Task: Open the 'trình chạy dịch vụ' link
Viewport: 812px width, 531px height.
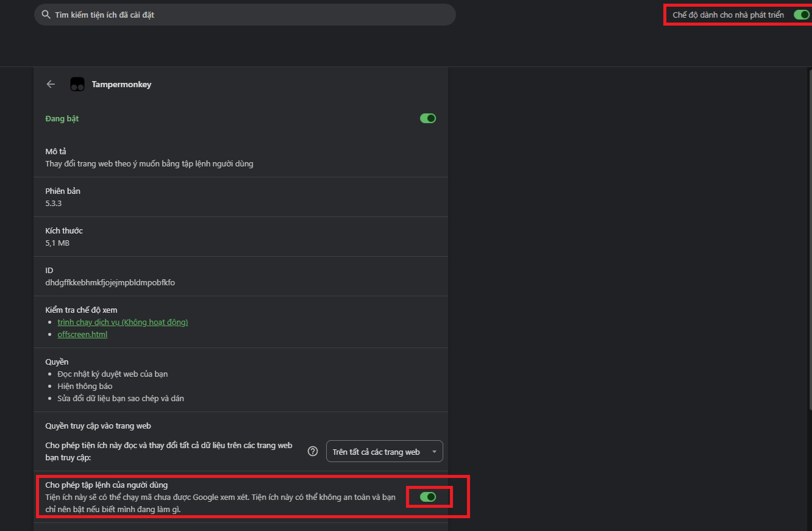Action: pyautogui.click(x=123, y=322)
